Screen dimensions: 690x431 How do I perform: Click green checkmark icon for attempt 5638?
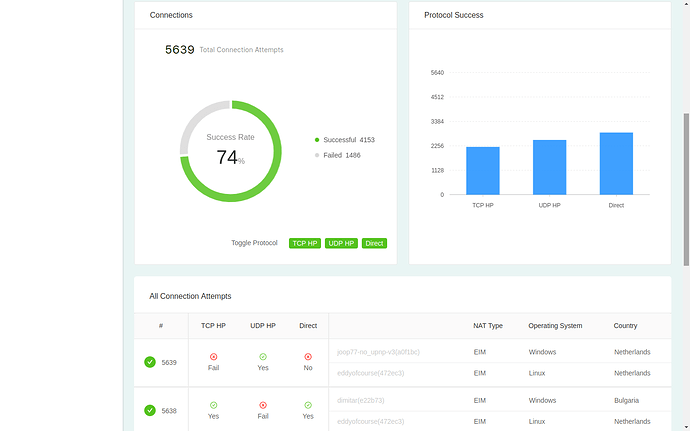pos(150,410)
